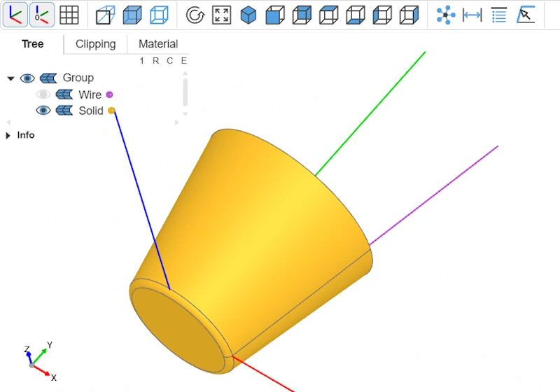
Task: Click the Solid orange color dot
Action: [x=111, y=111]
